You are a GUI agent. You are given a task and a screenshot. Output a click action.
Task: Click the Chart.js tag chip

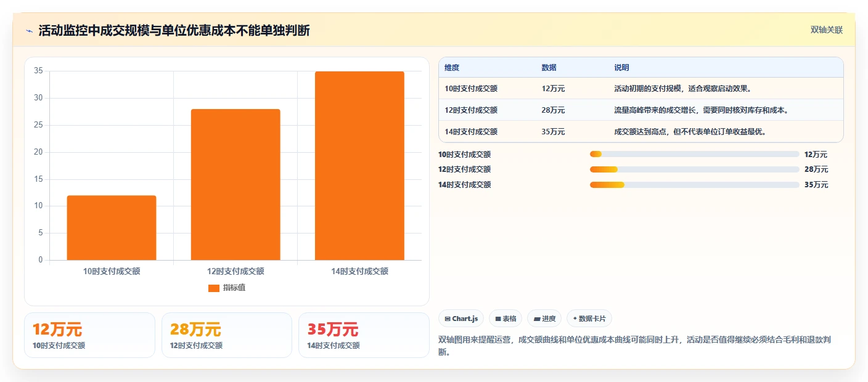461,319
